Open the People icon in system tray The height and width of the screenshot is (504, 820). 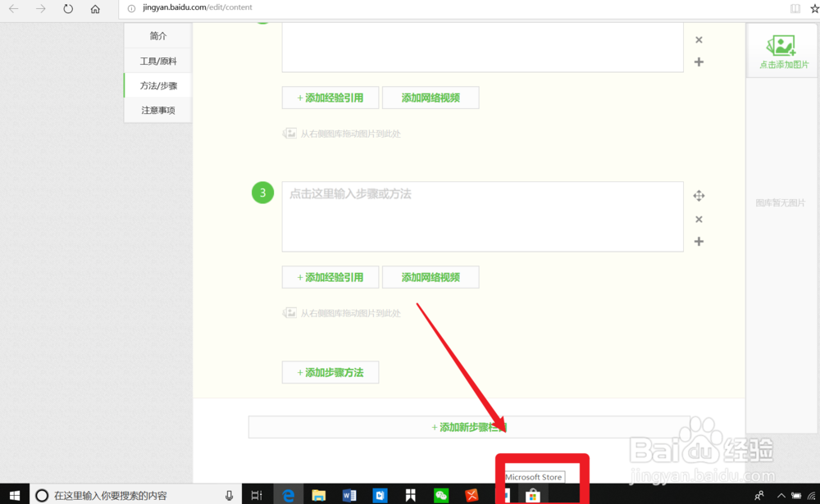[x=759, y=495]
